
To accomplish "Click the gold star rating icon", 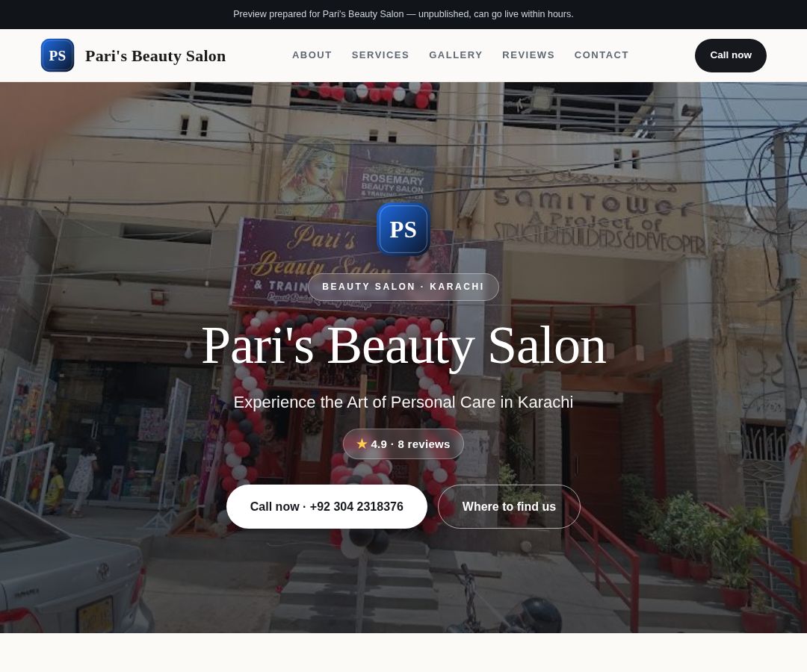I will pyautogui.click(x=362, y=444).
